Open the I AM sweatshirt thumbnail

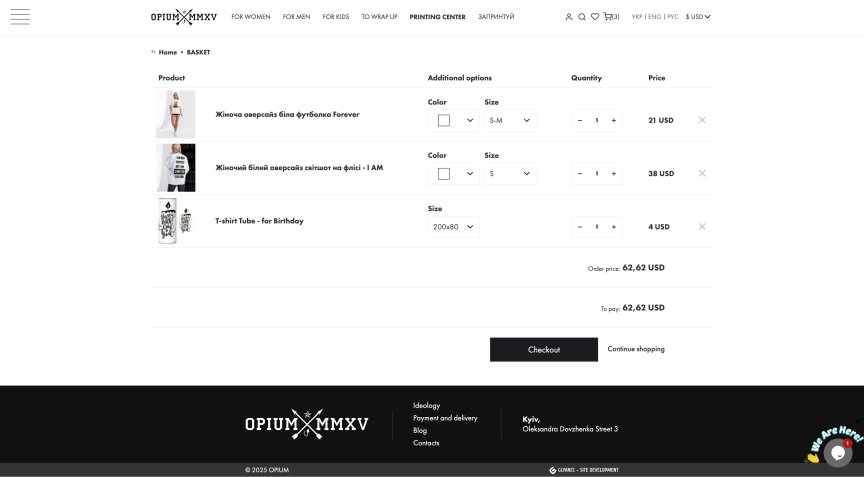[176, 168]
